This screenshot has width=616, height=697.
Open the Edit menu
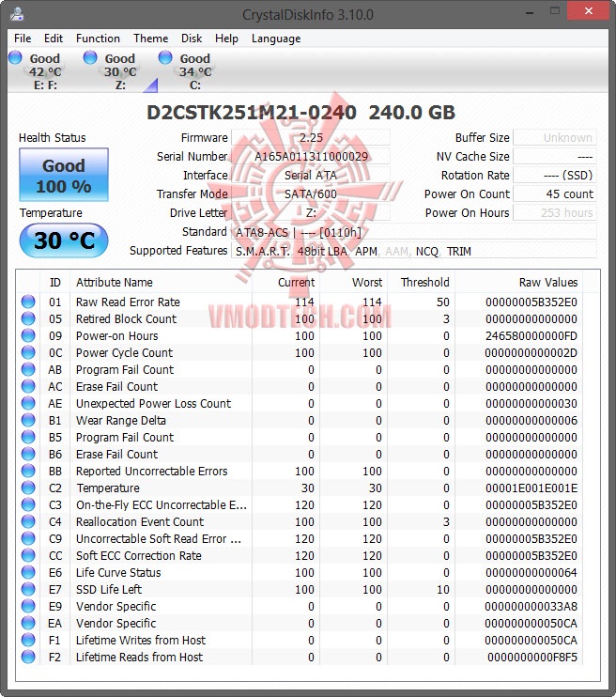tap(54, 39)
